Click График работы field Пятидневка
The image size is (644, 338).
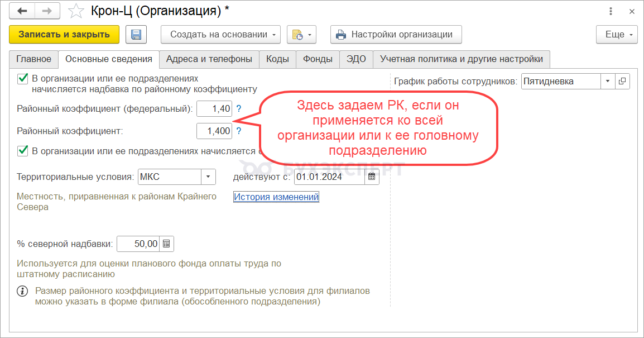561,82
